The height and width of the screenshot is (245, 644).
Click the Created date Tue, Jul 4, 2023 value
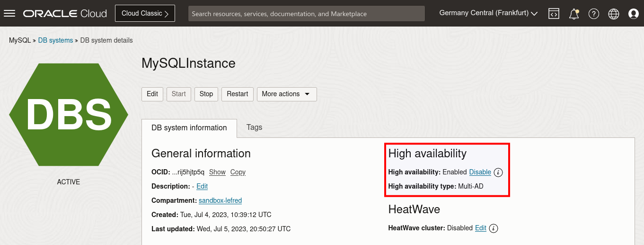pyautogui.click(x=226, y=215)
